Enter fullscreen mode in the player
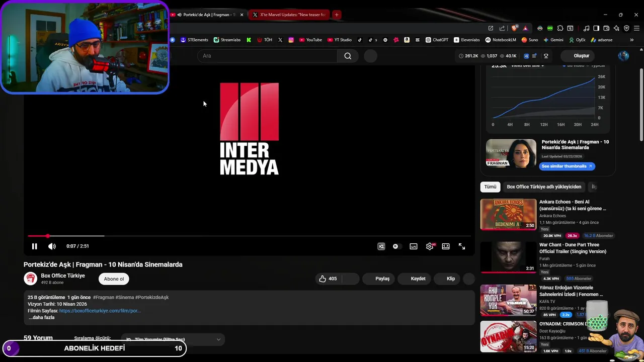Screen dimensions: 644x362 click(x=462, y=246)
